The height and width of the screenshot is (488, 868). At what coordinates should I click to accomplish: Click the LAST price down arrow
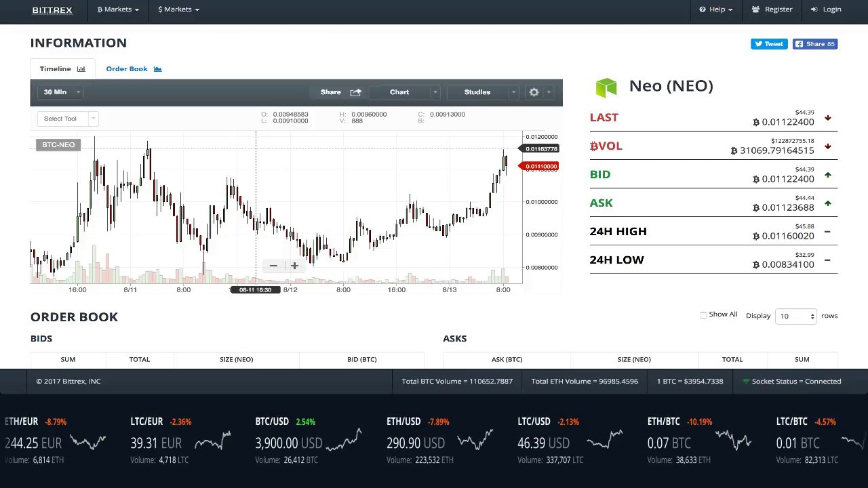click(x=827, y=118)
